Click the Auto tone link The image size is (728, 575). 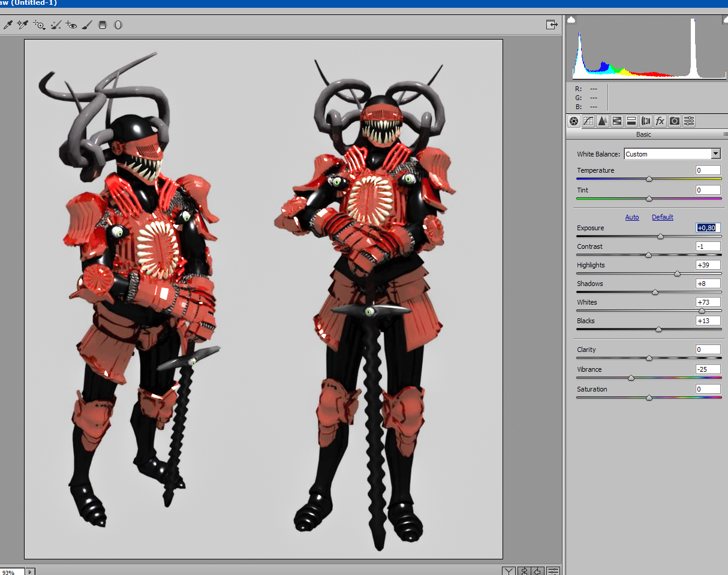click(632, 217)
